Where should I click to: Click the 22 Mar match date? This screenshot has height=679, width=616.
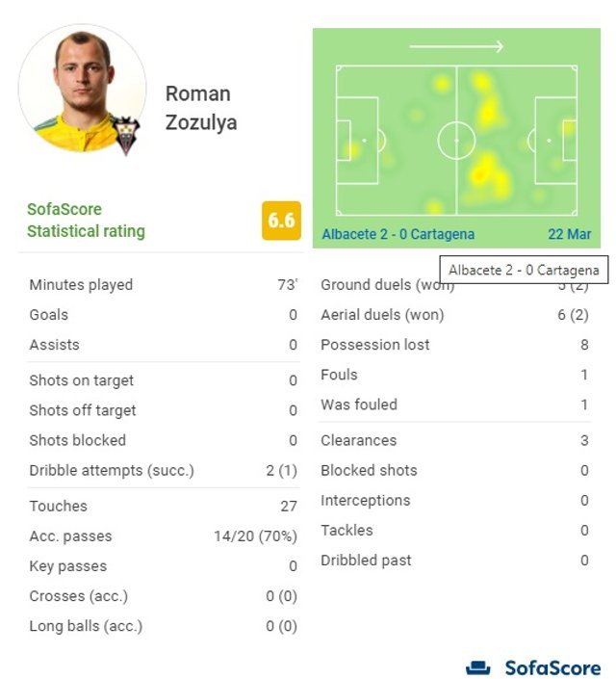point(569,234)
